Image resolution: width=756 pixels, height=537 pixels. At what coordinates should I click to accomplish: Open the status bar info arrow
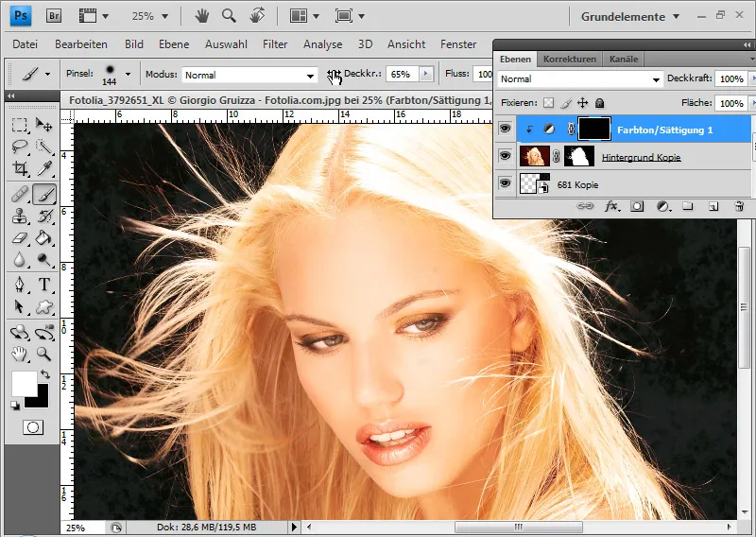(294, 527)
